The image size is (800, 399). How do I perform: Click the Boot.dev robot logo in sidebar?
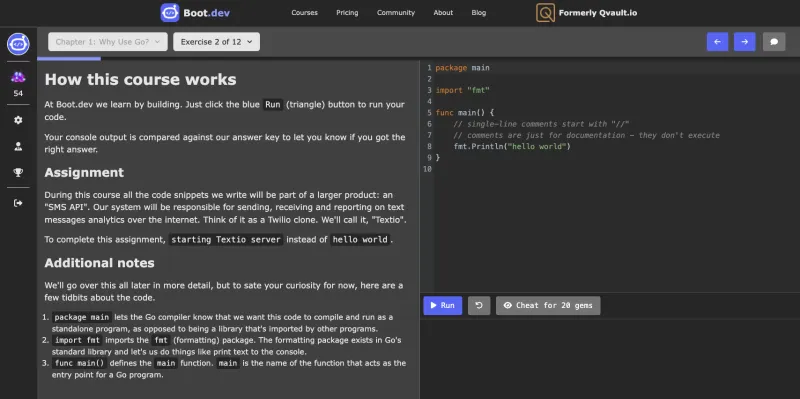(x=18, y=44)
